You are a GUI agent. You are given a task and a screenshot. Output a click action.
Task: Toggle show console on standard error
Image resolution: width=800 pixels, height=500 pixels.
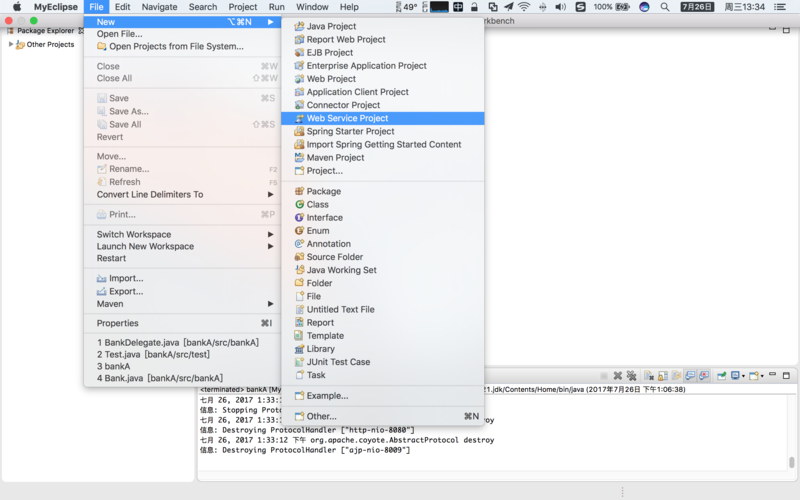704,376
